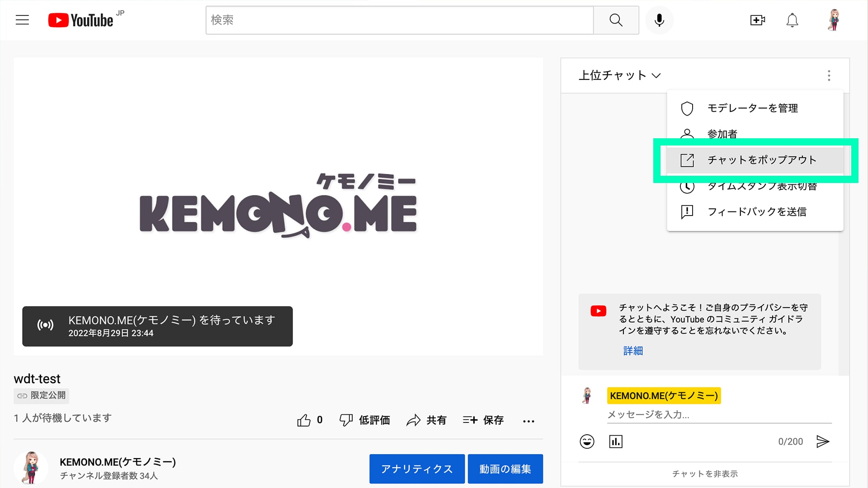Open アナリティクス for this video

tap(417, 469)
